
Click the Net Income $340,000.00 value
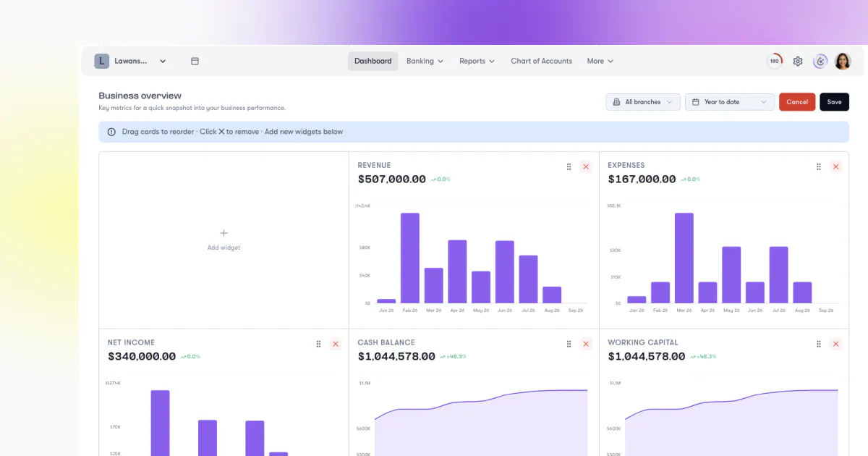142,357
